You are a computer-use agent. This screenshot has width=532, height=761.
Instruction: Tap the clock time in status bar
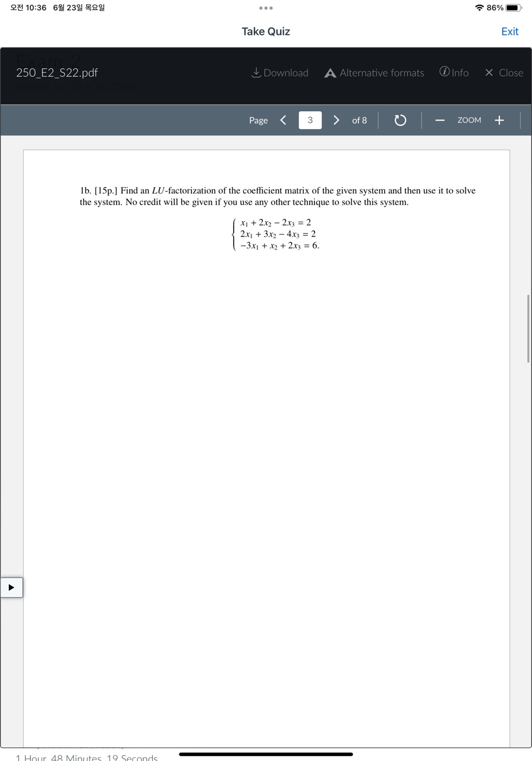28,8
